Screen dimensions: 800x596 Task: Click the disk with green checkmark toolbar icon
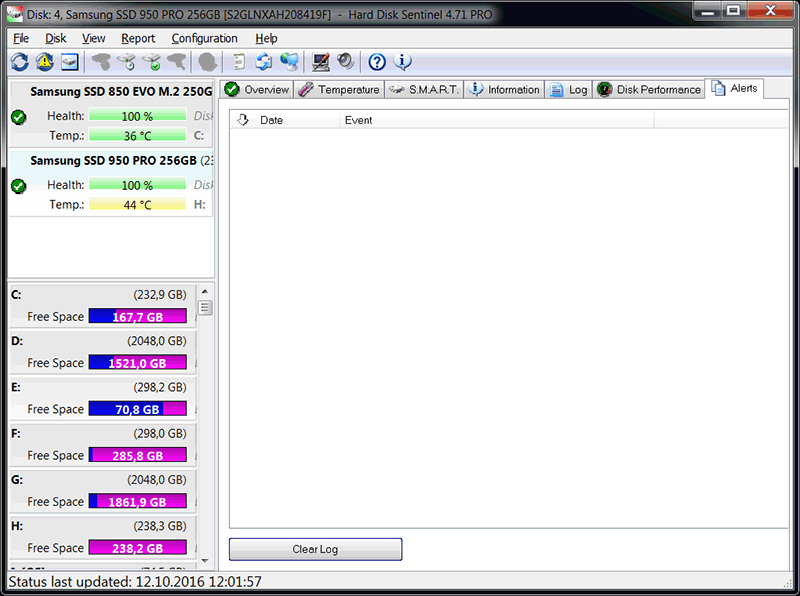tap(152, 62)
